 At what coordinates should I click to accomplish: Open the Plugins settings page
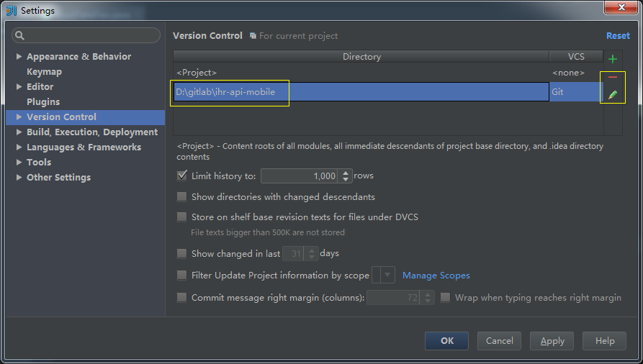[43, 101]
